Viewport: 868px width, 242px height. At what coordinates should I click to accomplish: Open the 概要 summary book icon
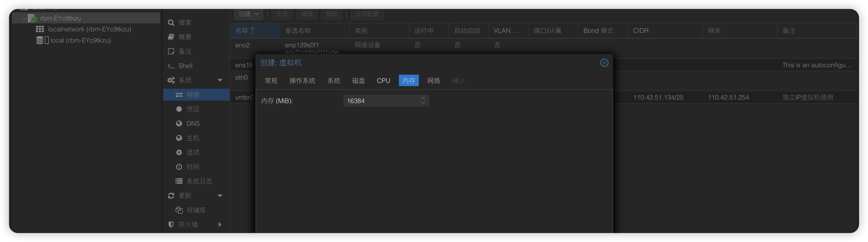171,37
